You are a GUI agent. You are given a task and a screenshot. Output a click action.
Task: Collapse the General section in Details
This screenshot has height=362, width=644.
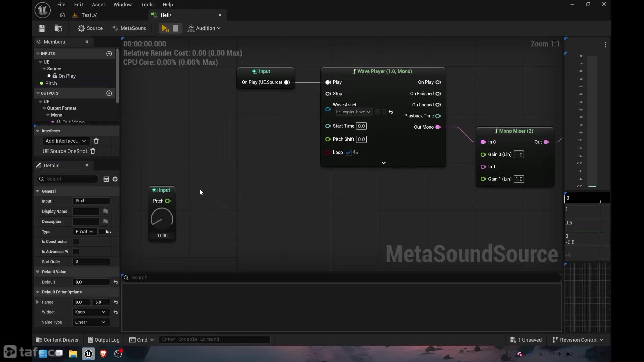[38, 191]
